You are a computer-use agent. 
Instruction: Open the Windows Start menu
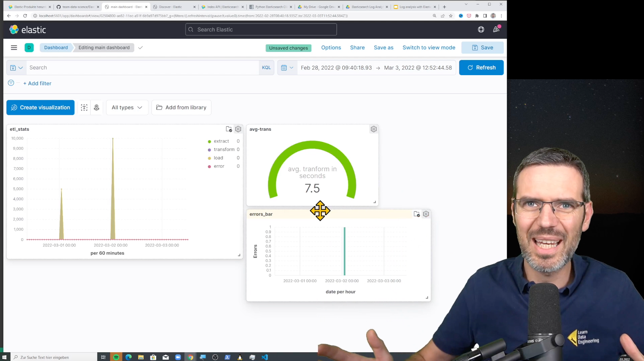pyautogui.click(x=4, y=357)
